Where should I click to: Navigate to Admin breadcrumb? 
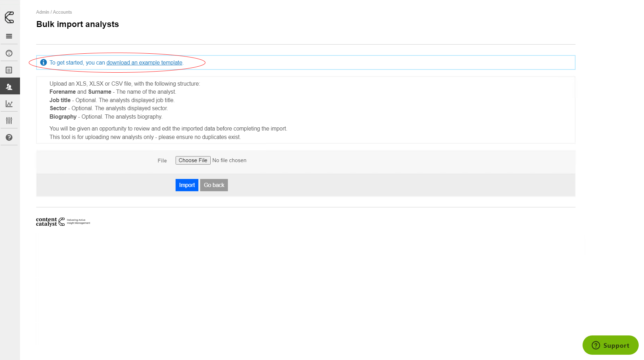[42, 12]
